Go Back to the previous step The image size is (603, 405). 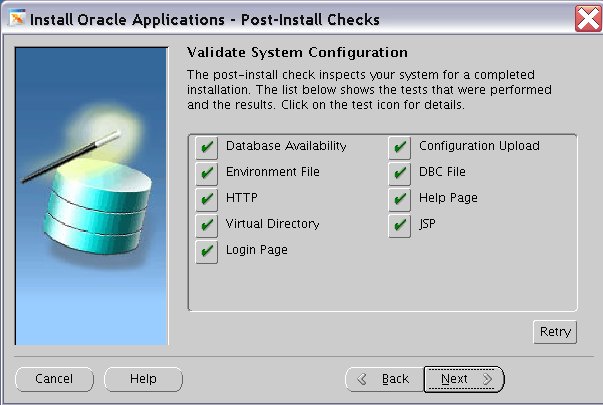point(383,379)
